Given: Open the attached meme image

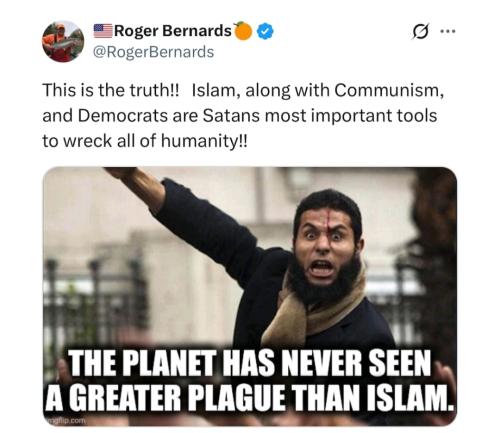Looking at the screenshot, I should coord(250,296).
